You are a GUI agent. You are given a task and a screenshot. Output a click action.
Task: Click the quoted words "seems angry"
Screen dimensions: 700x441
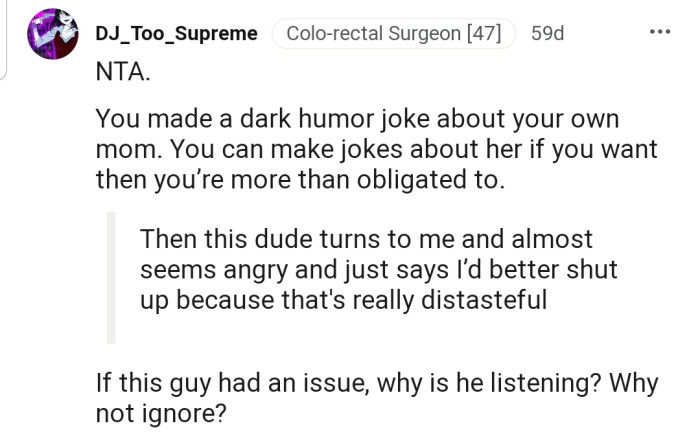(x=253, y=269)
